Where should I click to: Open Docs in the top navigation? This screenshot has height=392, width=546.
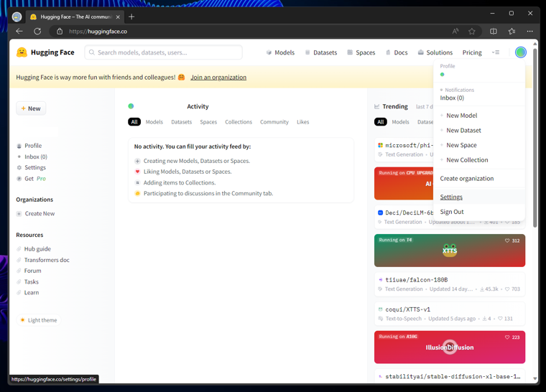(397, 52)
